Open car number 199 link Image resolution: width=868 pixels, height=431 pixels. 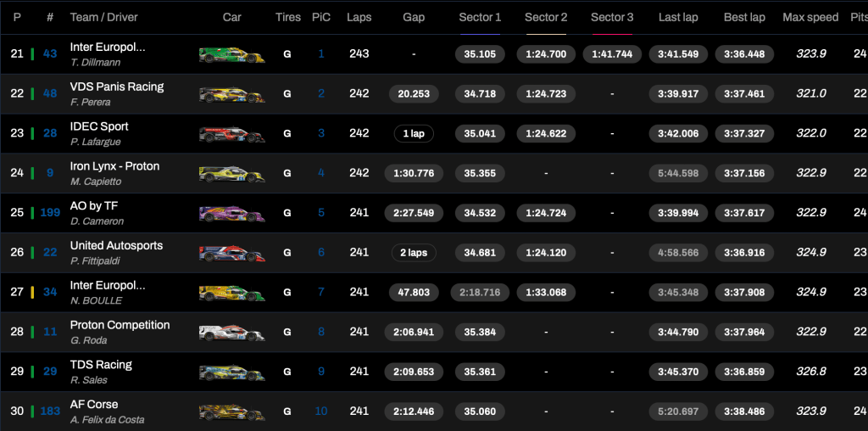coord(50,213)
